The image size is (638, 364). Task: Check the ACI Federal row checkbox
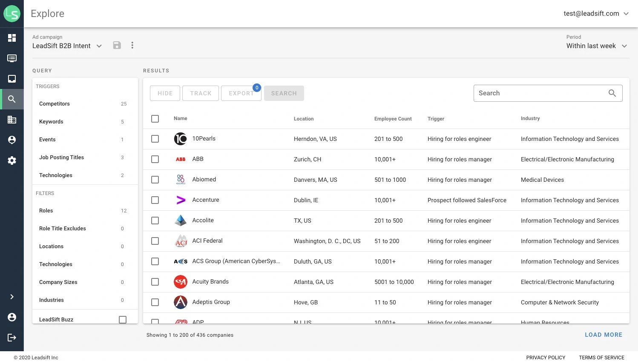coord(155,241)
